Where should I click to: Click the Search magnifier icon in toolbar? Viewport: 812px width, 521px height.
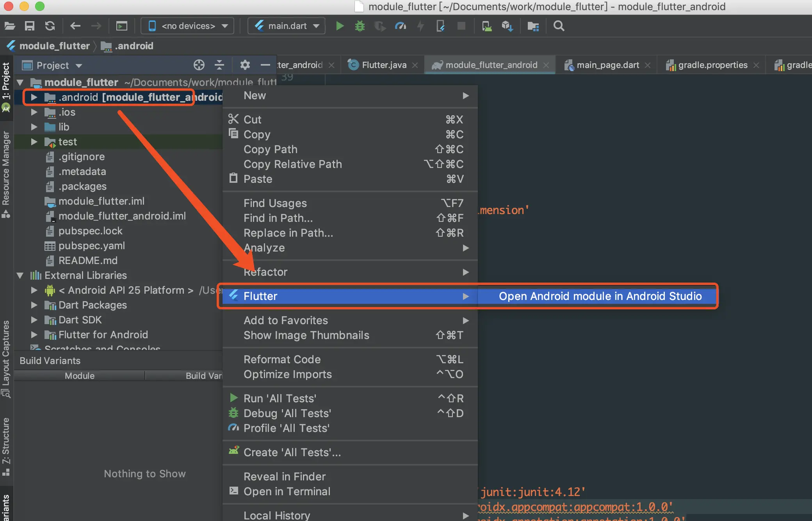pyautogui.click(x=559, y=26)
